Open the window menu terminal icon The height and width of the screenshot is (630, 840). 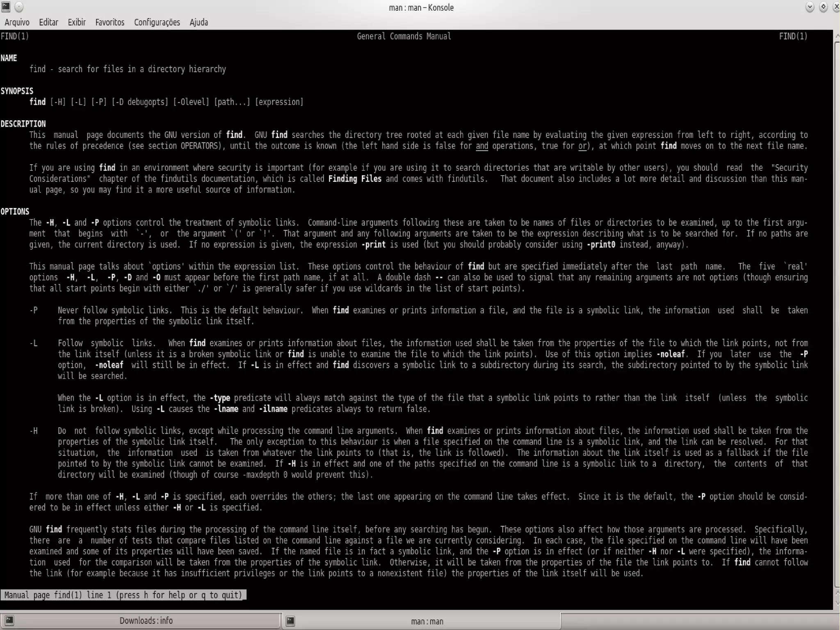6,7
